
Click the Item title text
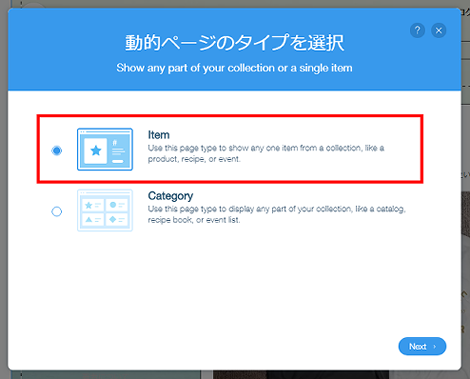[x=159, y=135]
